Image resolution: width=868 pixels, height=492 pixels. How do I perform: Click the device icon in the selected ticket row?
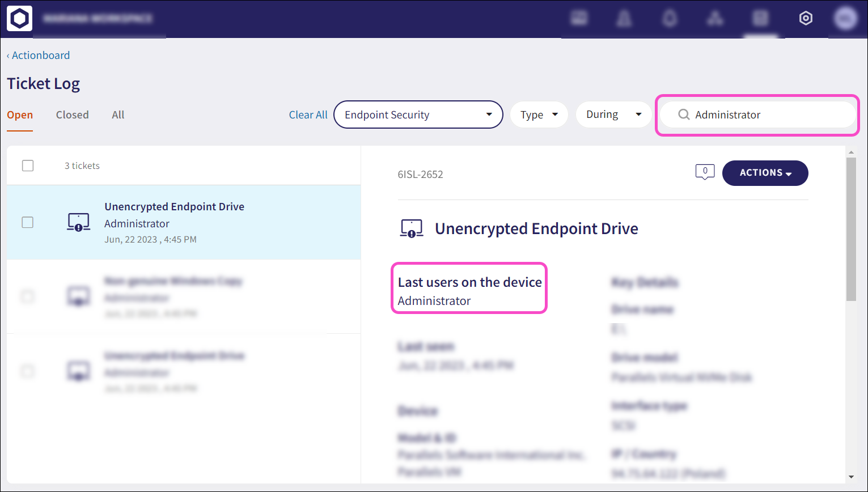79,222
